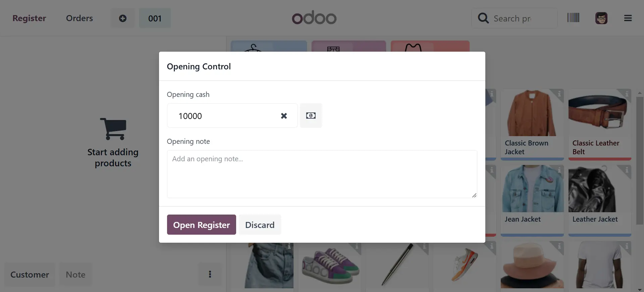This screenshot has width=644, height=292.
Task: Select order 001 tab
Action: coord(155,18)
